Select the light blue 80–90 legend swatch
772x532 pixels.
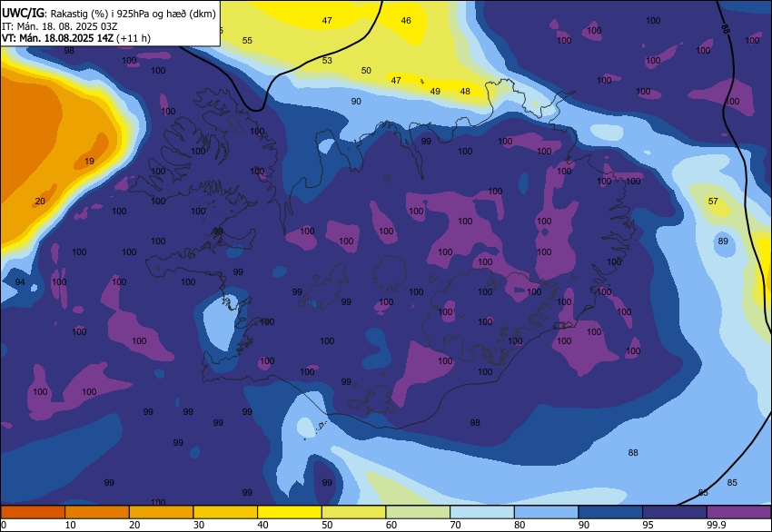[547, 512]
